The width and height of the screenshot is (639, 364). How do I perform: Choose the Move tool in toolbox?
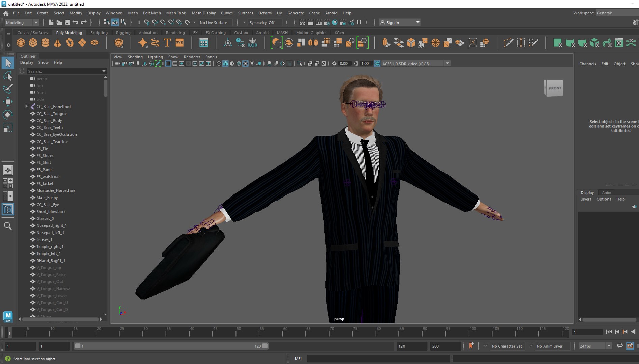(x=8, y=101)
